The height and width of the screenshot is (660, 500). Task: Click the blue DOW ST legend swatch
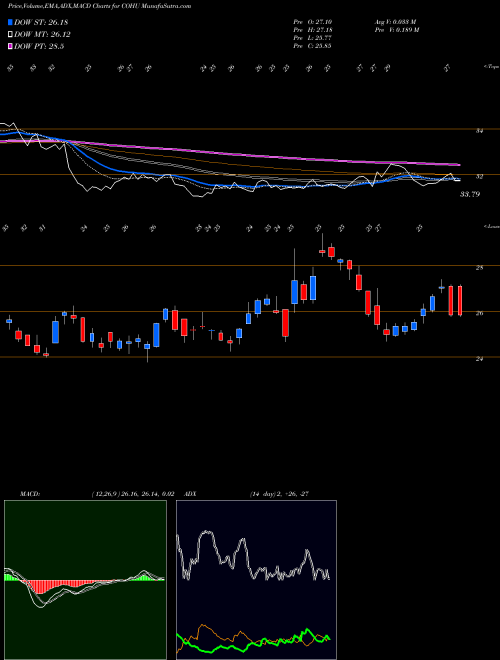(x=11, y=22)
